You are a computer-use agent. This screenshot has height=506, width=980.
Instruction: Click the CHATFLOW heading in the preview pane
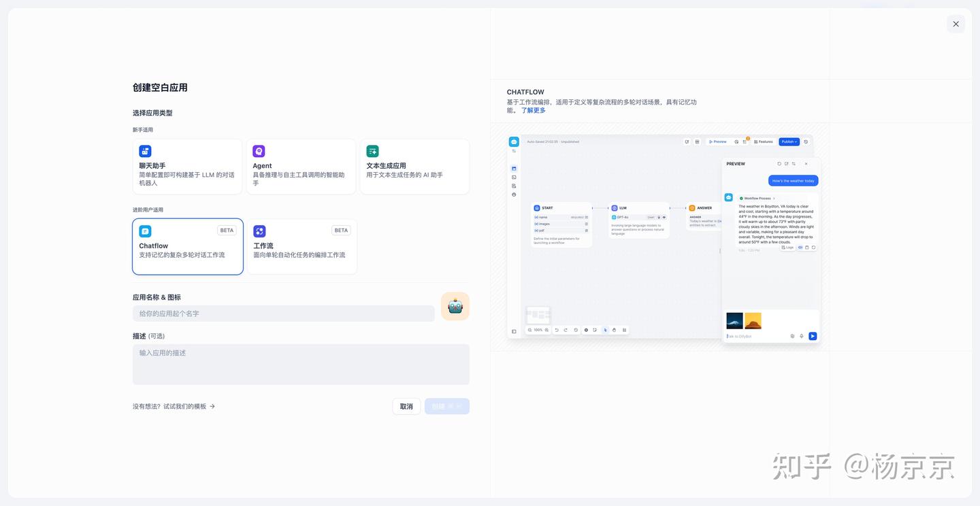525,92
